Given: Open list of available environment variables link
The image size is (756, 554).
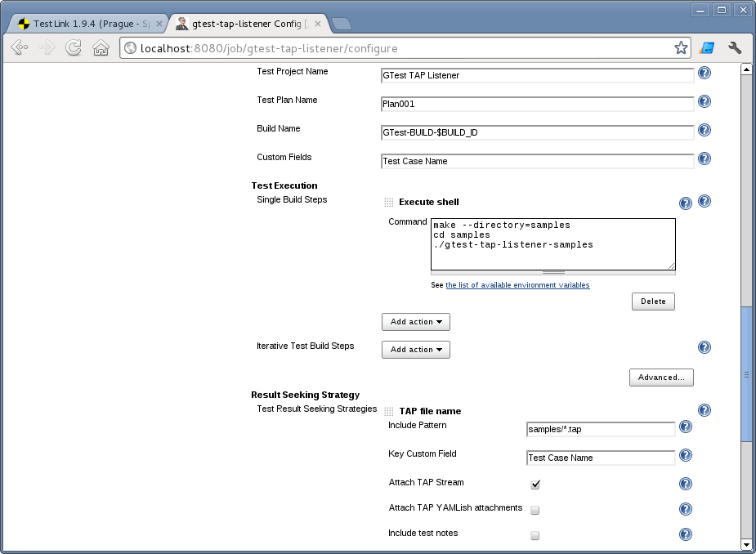Looking at the screenshot, I should pyautogui.click(x=517, y=285).
